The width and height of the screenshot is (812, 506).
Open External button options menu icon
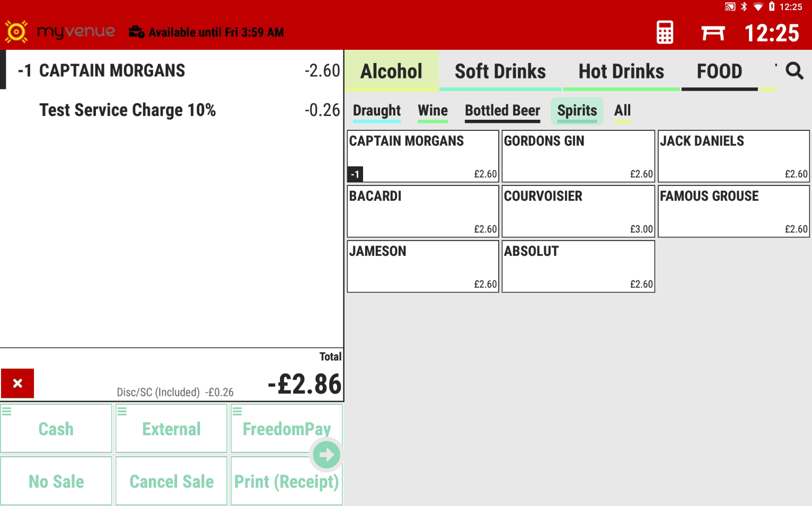[122, 411]
